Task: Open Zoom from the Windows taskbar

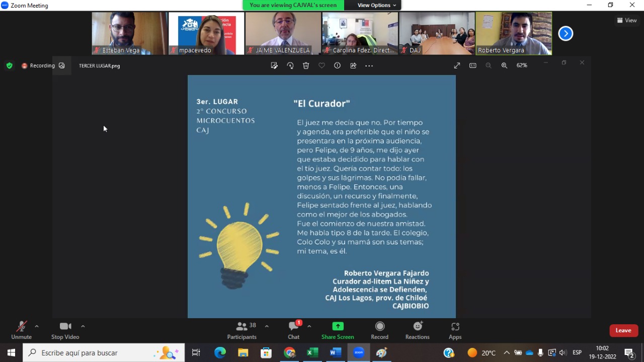Action: pyautogui.click(x=359, y=353)
